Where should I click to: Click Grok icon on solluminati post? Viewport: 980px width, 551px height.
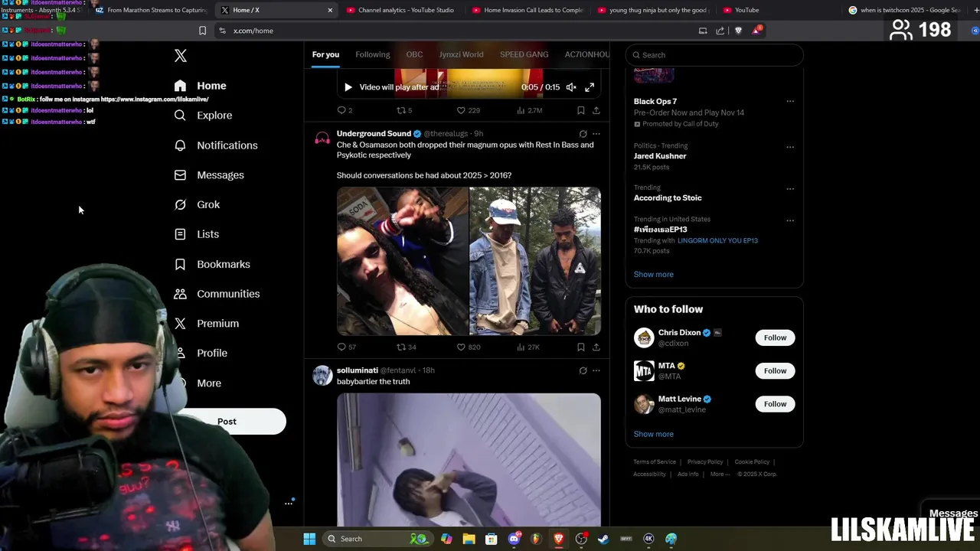tap(583, 370)
